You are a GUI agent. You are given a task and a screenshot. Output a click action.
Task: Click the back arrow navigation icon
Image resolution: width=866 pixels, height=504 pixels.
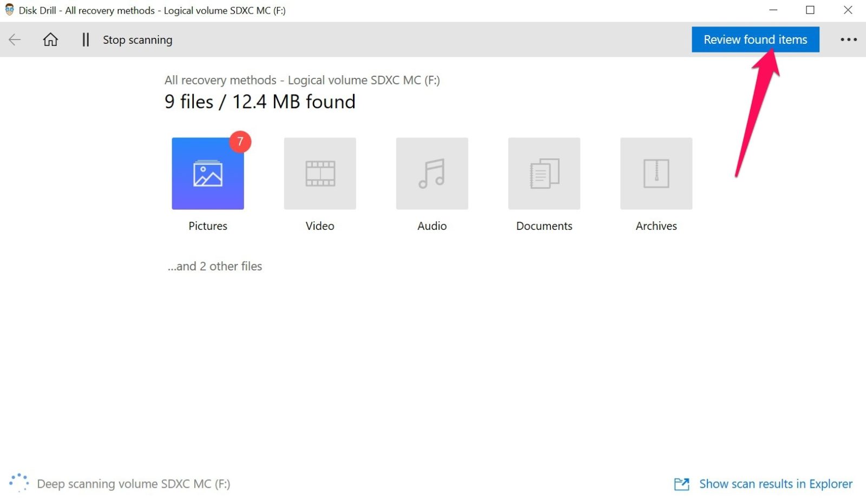[x=15, y=39]
